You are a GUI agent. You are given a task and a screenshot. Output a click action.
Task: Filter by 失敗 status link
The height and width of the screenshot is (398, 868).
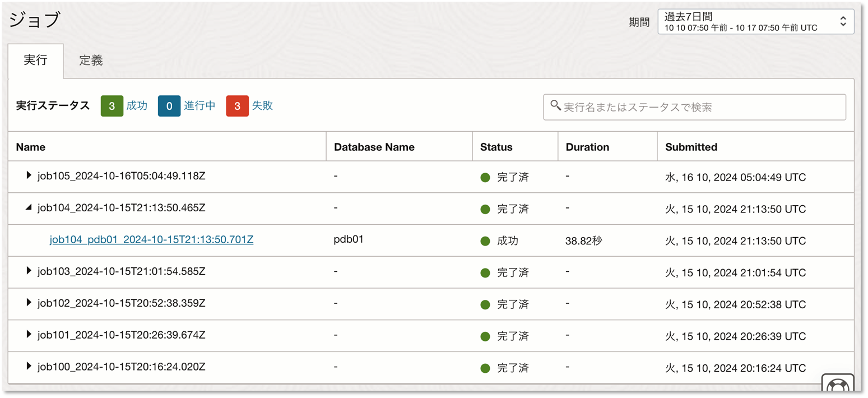[x=262, y=105]
